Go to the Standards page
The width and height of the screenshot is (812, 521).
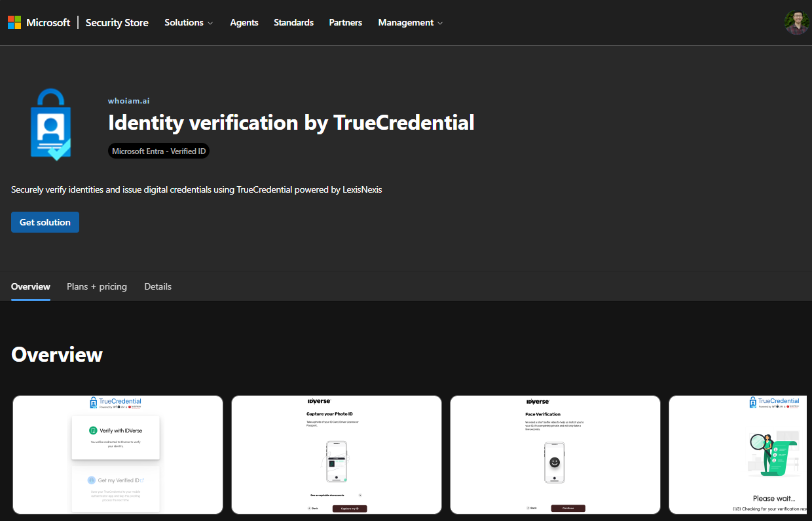click(293, 22)
